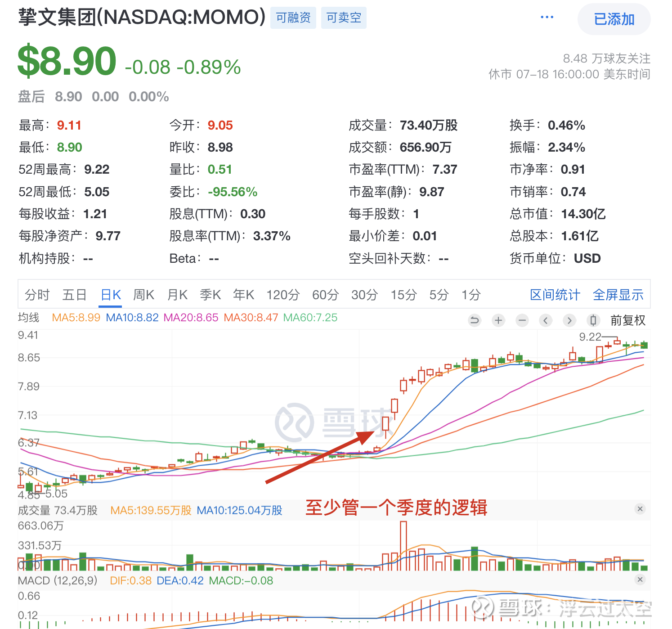Image resolution: width=672 pixels, height=629 pixels.
Task: Switch to the 5分 interval tab
Action: tap(439, 295)
